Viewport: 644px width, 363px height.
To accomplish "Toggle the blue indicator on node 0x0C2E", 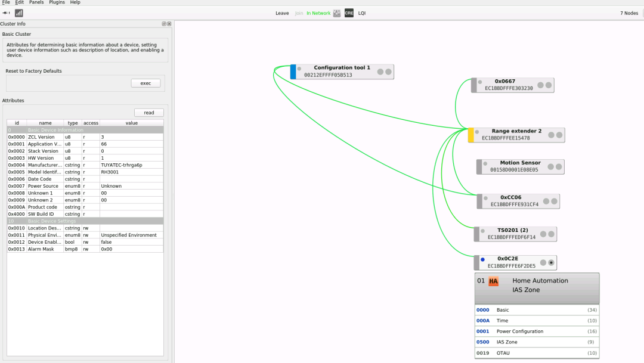I will (x=483, y=260).
